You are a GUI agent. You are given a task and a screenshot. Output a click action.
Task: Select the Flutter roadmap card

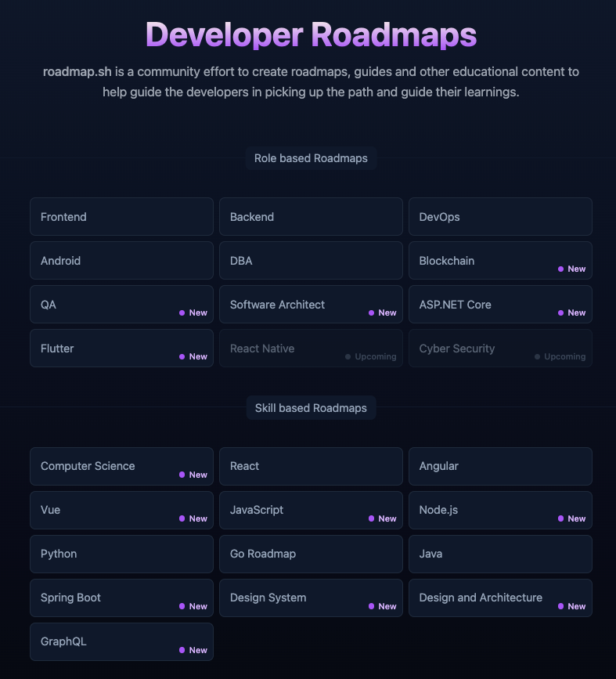tap(121, 349)
